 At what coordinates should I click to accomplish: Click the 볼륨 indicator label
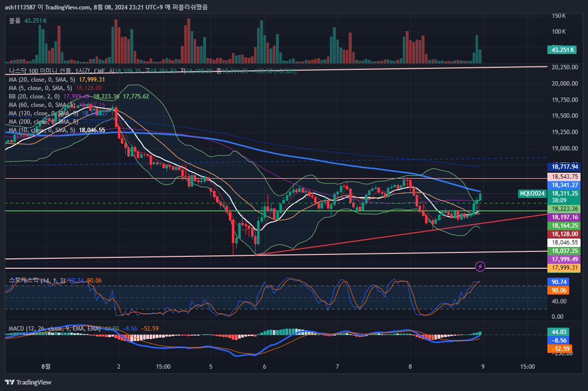(15, 21)
